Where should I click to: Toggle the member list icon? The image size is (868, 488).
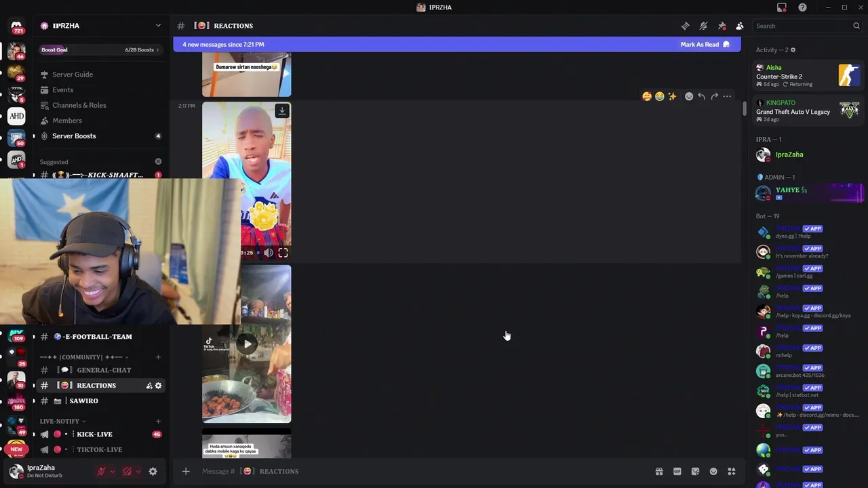tap(740, 26)
